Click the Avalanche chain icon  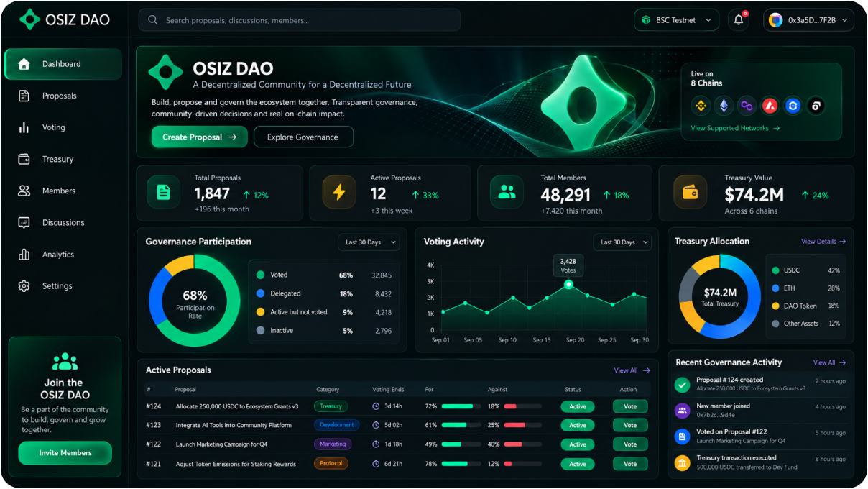click(770, 106)
